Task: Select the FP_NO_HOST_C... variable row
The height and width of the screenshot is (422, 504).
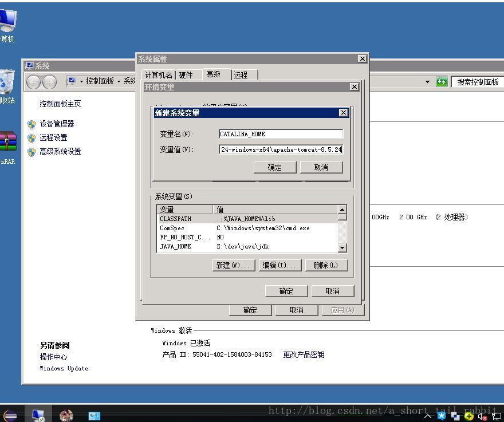Action: click(x=247, y=237)
